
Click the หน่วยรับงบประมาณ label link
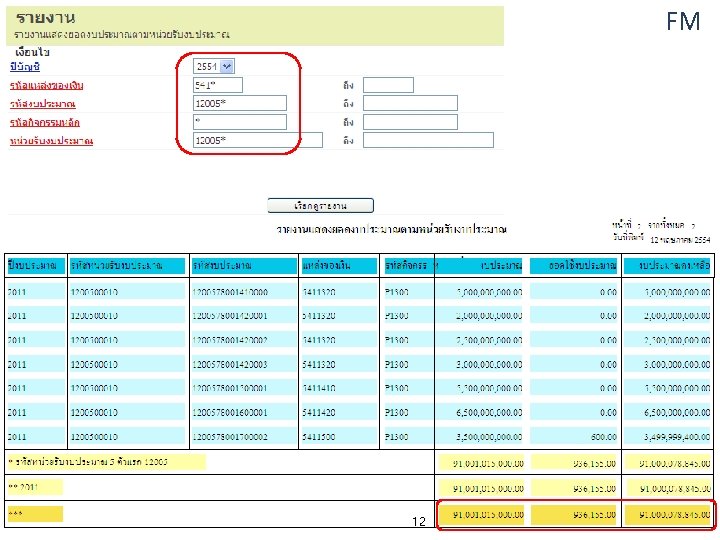pyautogui.click(x=51, y=141)
